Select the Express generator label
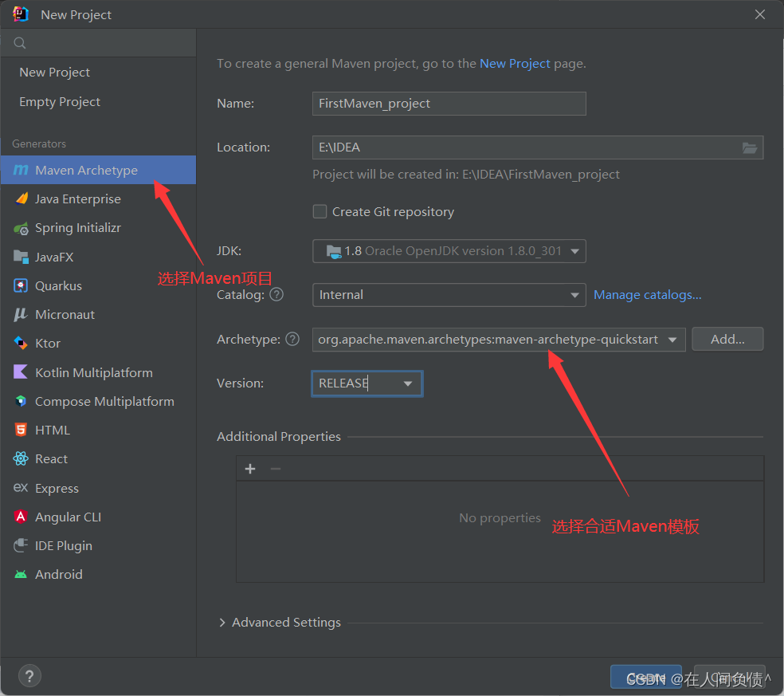Screen dimensions: 784x696 [x=57, y=489]
